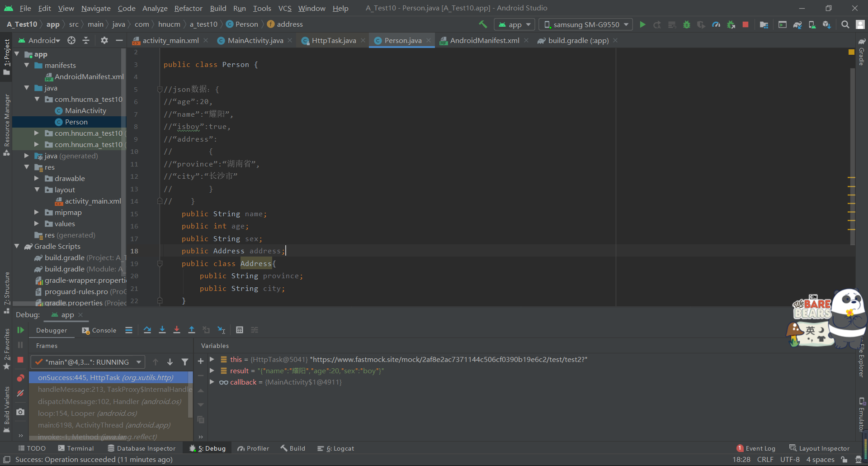Select handleMessage:213 frame
868x466 pixels.
(x=111, y=389)
